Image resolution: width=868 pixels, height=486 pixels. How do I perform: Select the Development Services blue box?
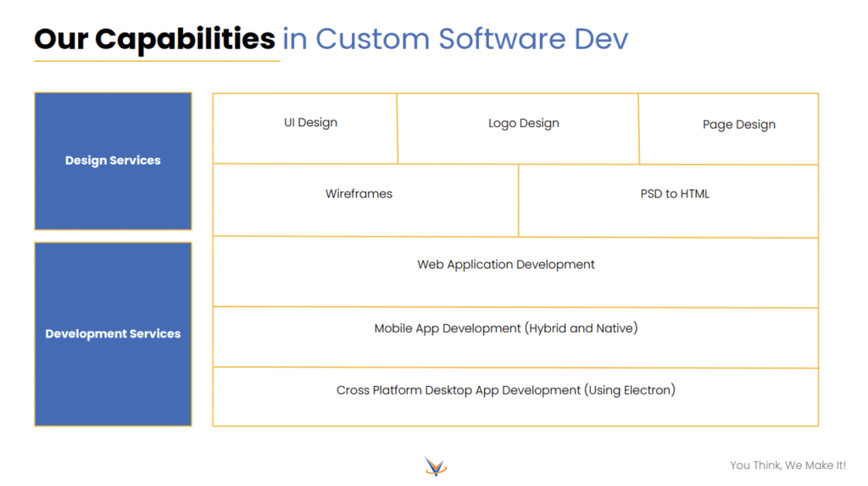(113, 333)
